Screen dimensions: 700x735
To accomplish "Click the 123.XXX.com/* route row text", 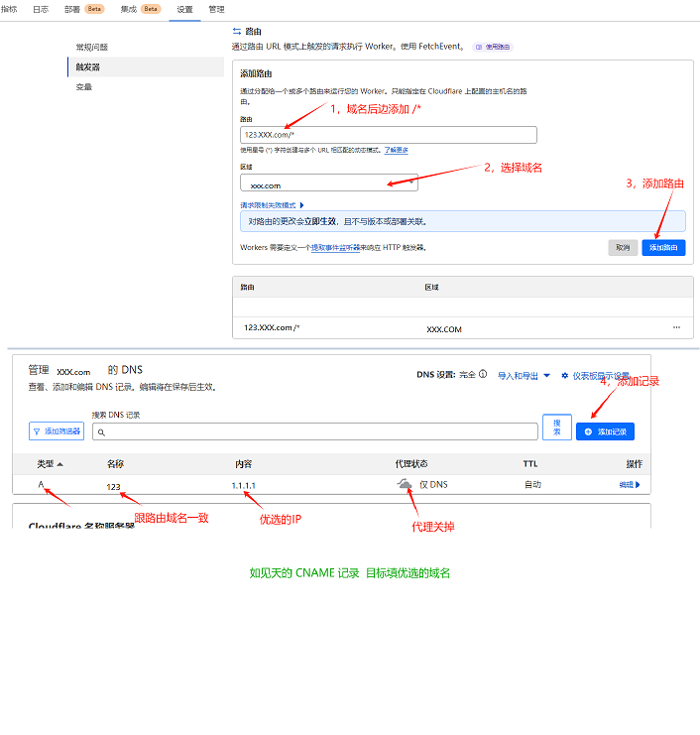I will tap(272, 327).
